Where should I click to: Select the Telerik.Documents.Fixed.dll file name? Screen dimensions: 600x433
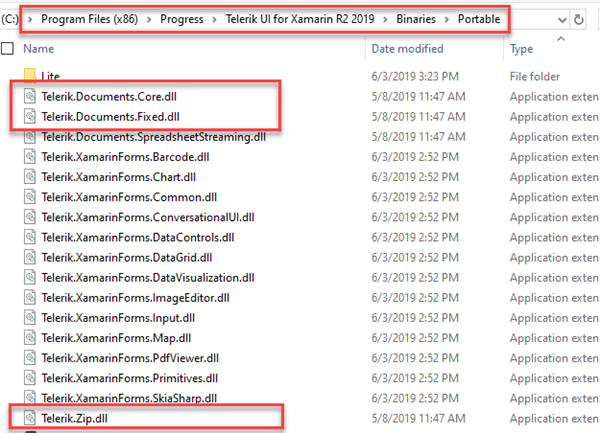tap(111, 116)
